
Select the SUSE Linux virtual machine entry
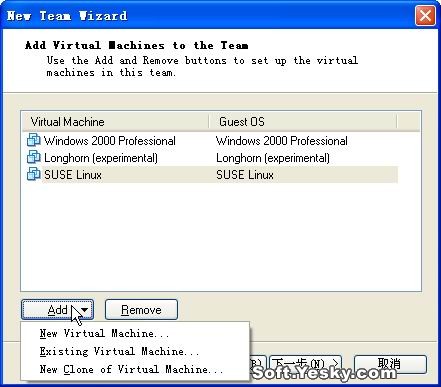click(73, 175)
